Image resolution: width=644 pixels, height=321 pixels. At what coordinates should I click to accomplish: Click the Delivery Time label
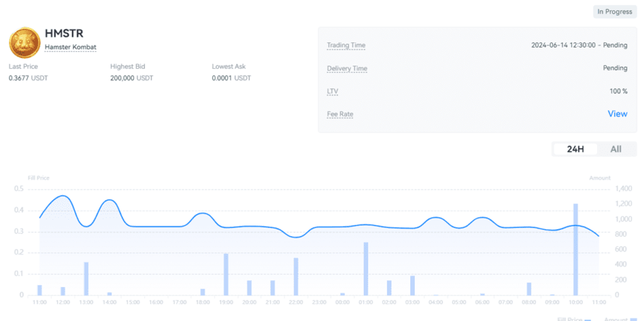coord(347,68)
